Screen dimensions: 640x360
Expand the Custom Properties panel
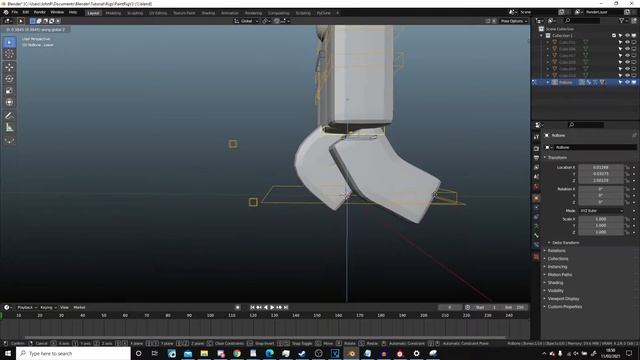(564, 307)
